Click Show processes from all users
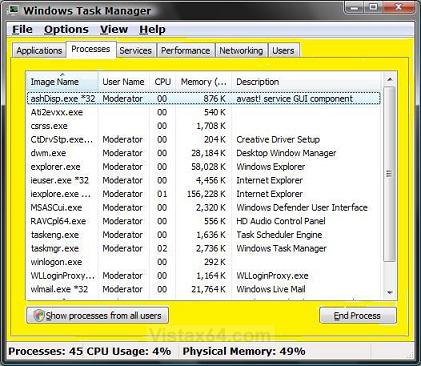The width and height of the screenshot is (421, 366). tap(97, 315)
